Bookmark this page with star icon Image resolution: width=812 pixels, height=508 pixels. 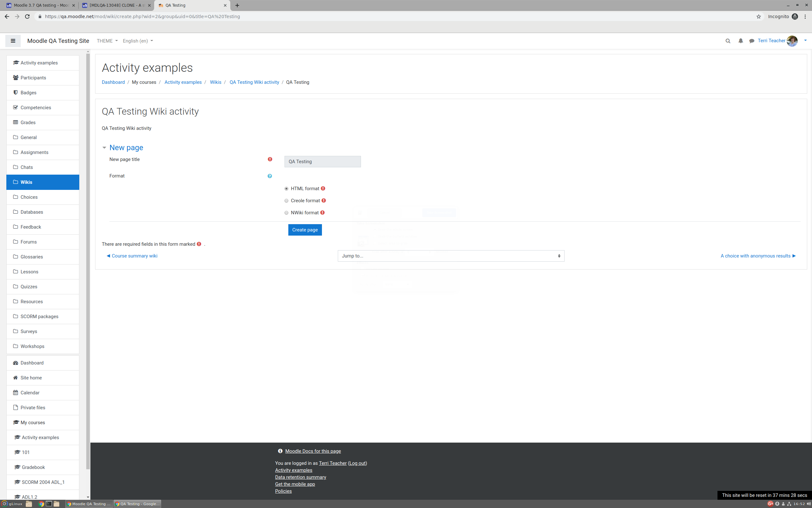point(759,17)
